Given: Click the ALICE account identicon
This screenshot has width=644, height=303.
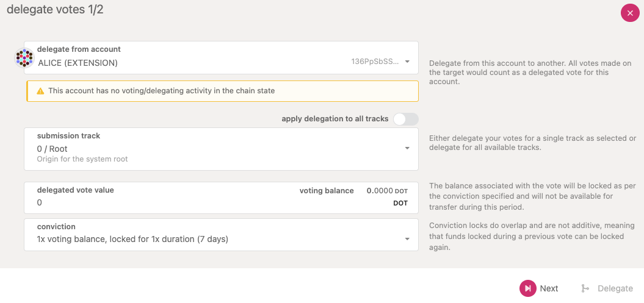Looking at the screenshot, I should 24,58.
